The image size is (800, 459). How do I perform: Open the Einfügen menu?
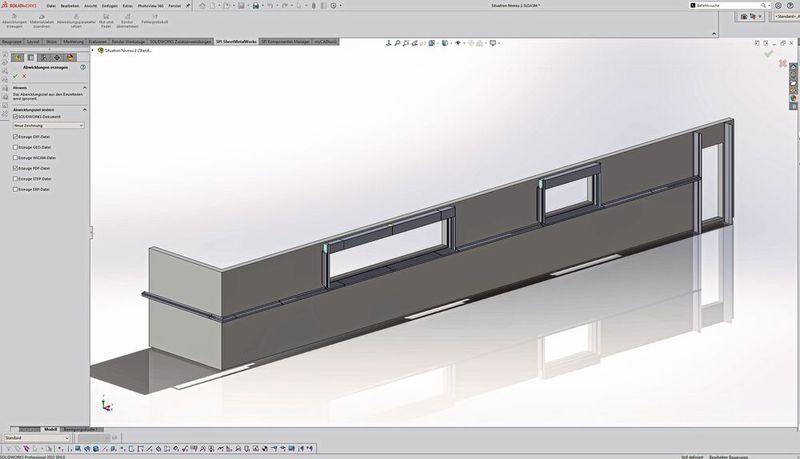(111, 6)
